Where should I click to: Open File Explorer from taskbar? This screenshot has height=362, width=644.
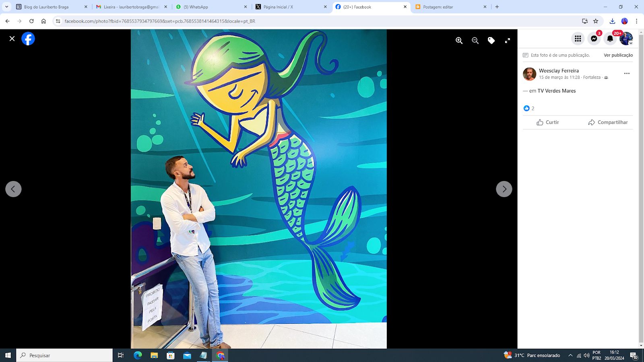(x=154, y=355)
